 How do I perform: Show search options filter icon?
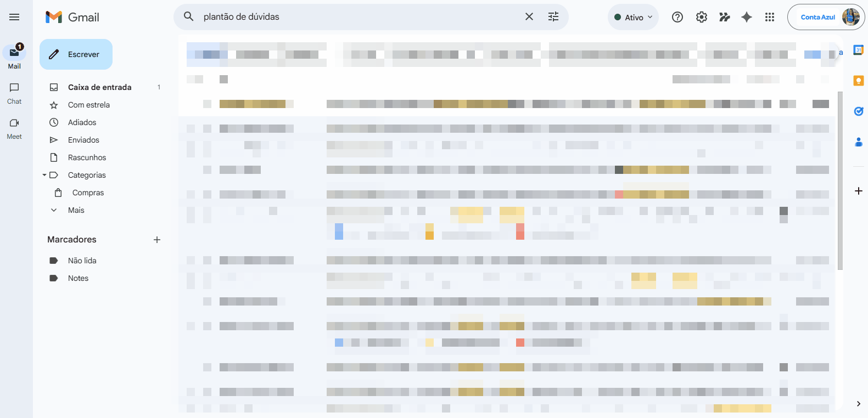pos(553,16)
